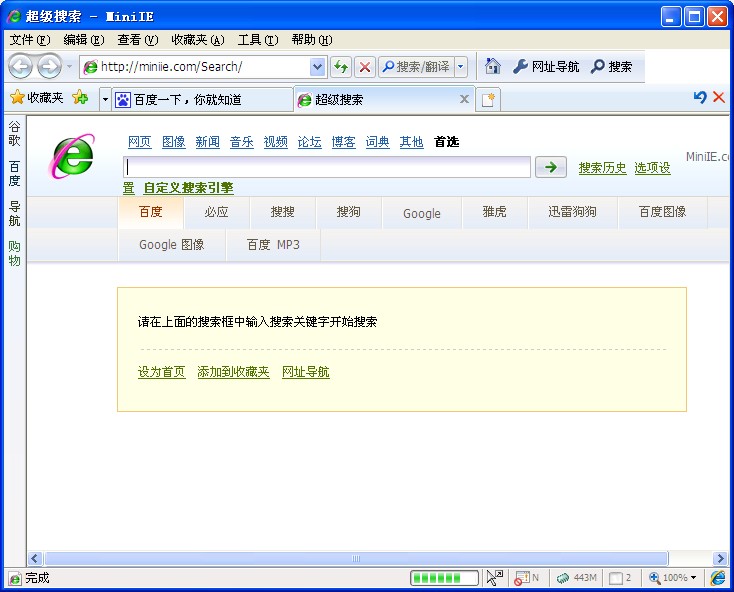Open the 帮助(H) menu
The height and width of the screenshot is (592, 734).
click(312, 40)
